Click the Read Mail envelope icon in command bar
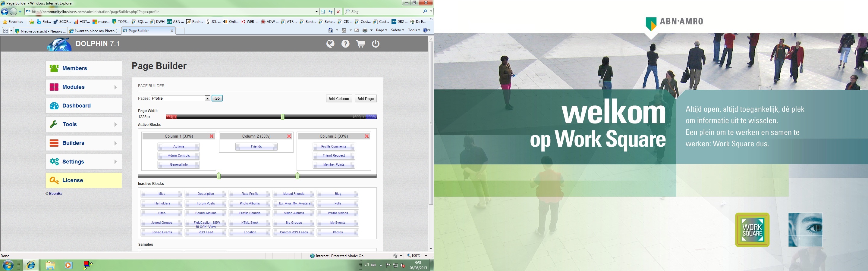This screenshot has width=868, height=271. pos(357,30)
